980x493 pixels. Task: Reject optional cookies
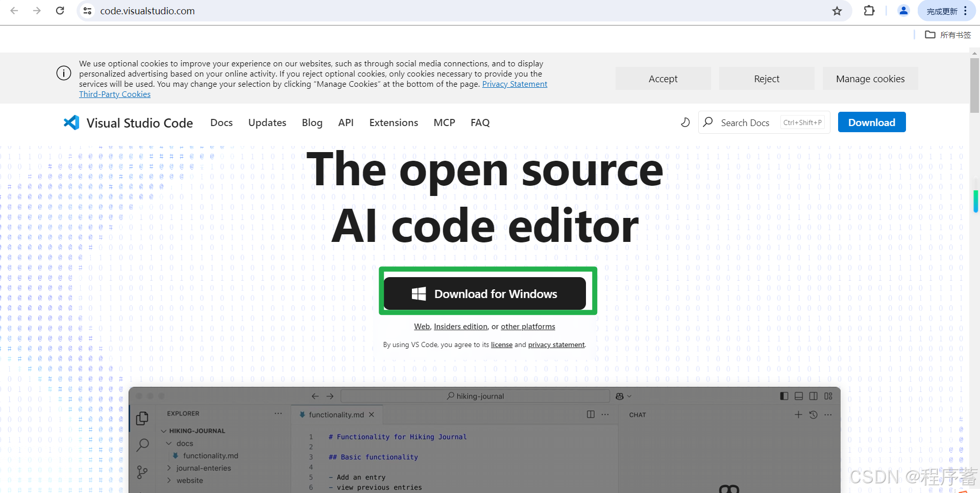(767, 79)
